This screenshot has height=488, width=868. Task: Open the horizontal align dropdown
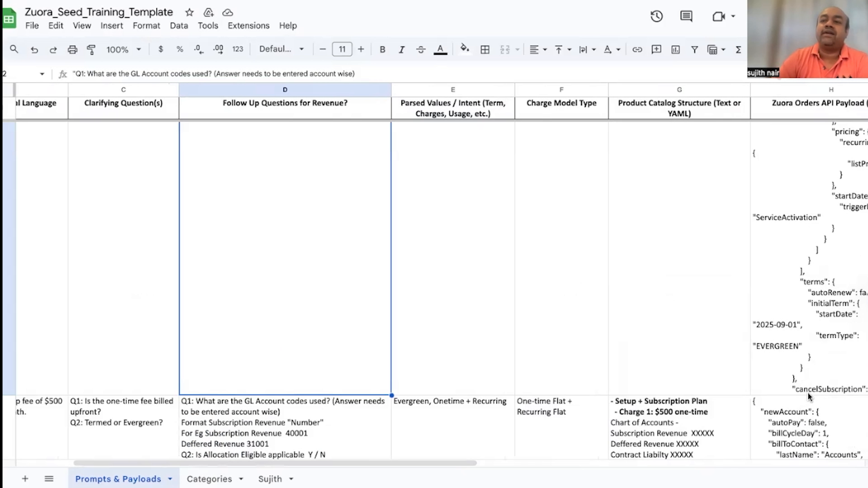point(538,49)
